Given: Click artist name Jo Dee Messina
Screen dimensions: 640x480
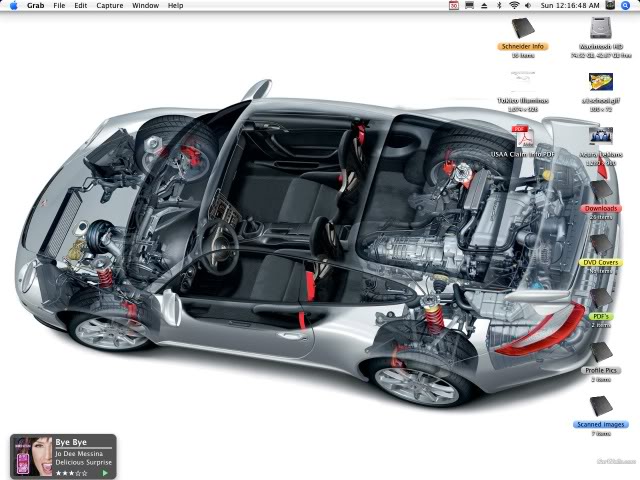Looking at the screenshot, I should 79,453.
